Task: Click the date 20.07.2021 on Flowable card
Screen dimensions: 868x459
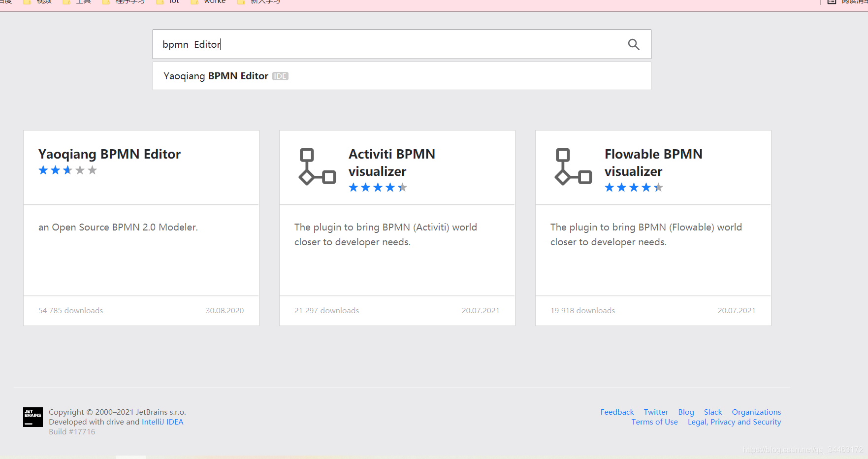Action: point(737,311)
